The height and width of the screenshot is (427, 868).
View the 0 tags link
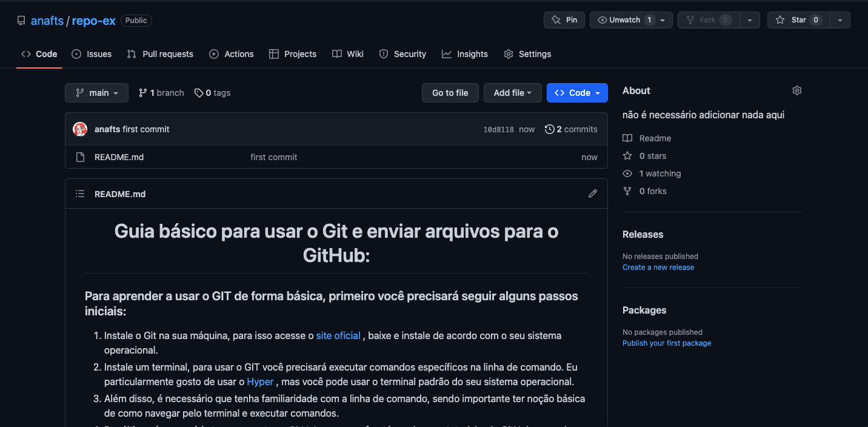click(213, 93)
